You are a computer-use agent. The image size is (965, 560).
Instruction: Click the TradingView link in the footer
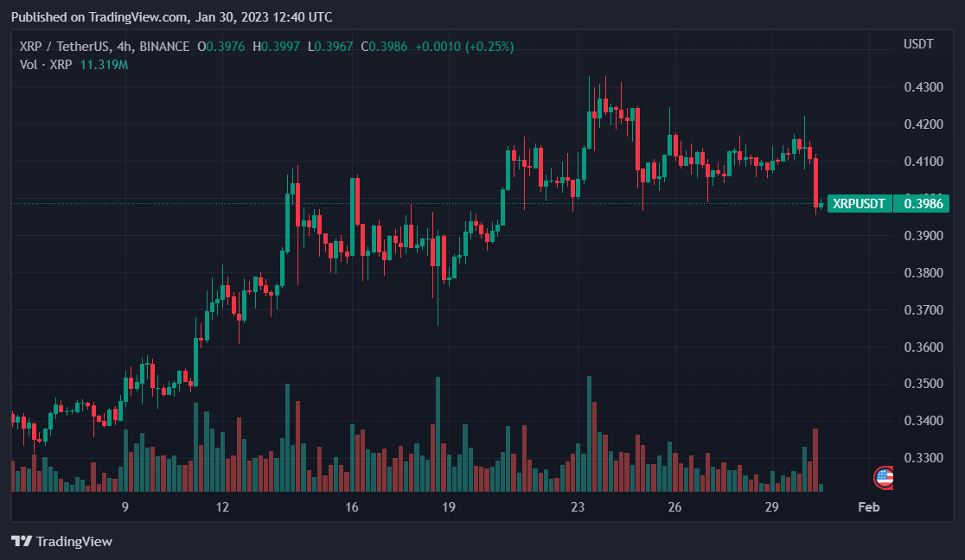coord(76,542)
